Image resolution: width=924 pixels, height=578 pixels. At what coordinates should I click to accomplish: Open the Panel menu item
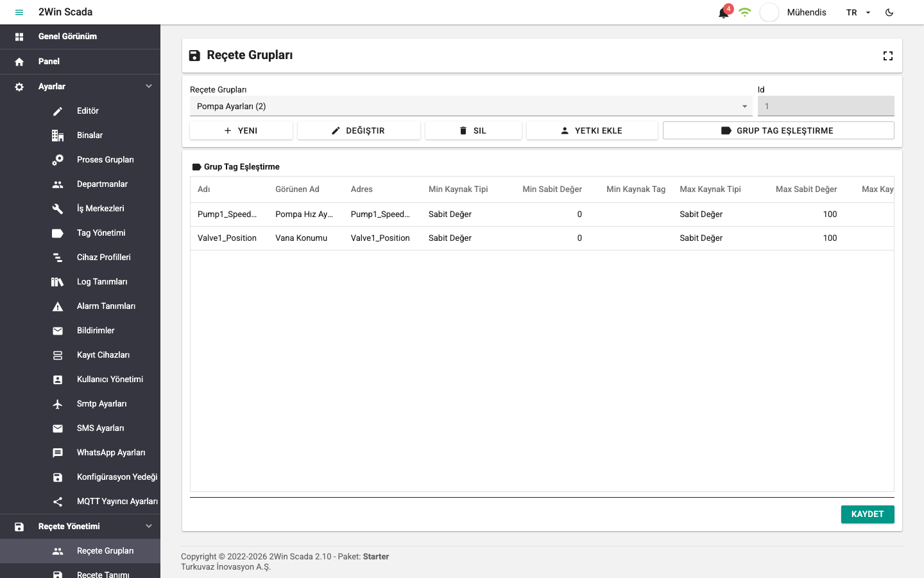[x=80, y=62]
